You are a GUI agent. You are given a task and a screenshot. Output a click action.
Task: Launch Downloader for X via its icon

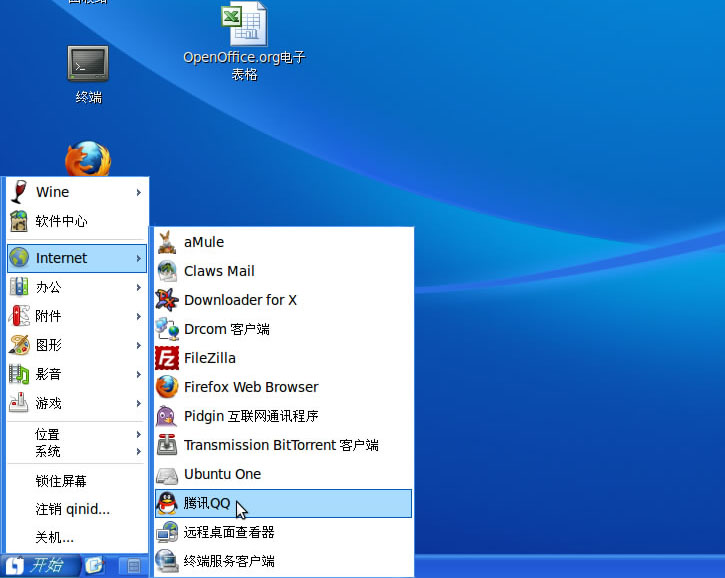pyautogui.click(x=167, y=300)
